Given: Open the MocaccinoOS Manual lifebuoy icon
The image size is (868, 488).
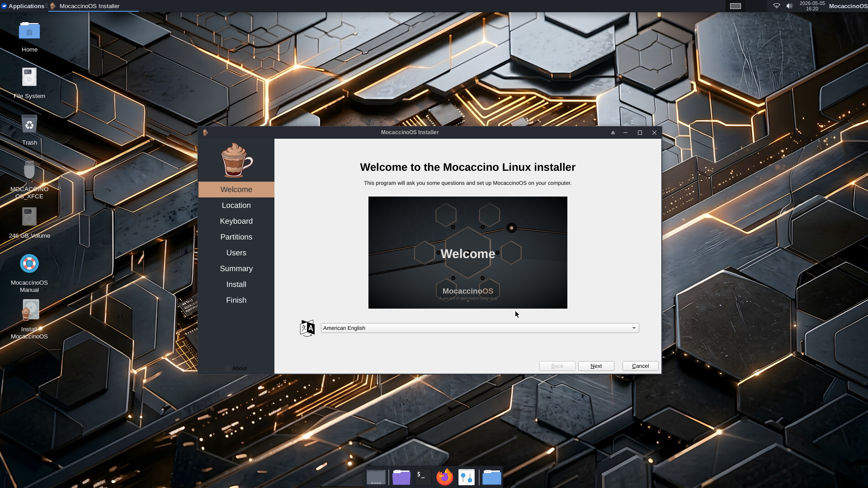Looking at the screenshot, I should coord(29,263).
